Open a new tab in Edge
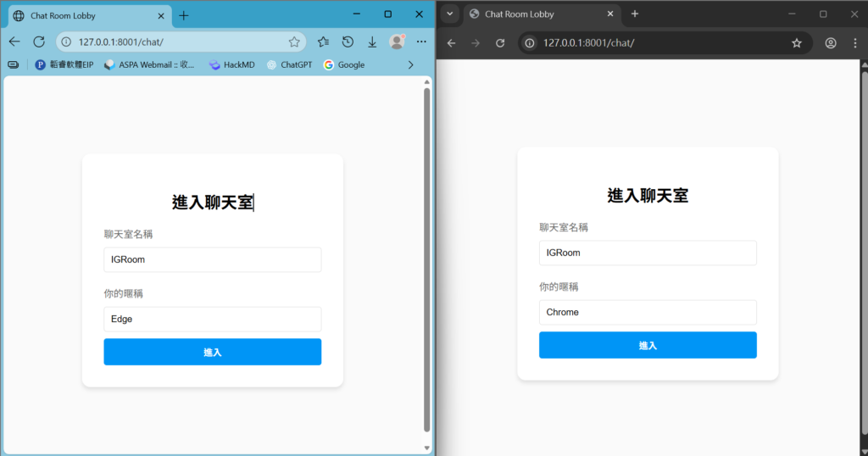Viewport: 868px width, 456px height. 184,15
